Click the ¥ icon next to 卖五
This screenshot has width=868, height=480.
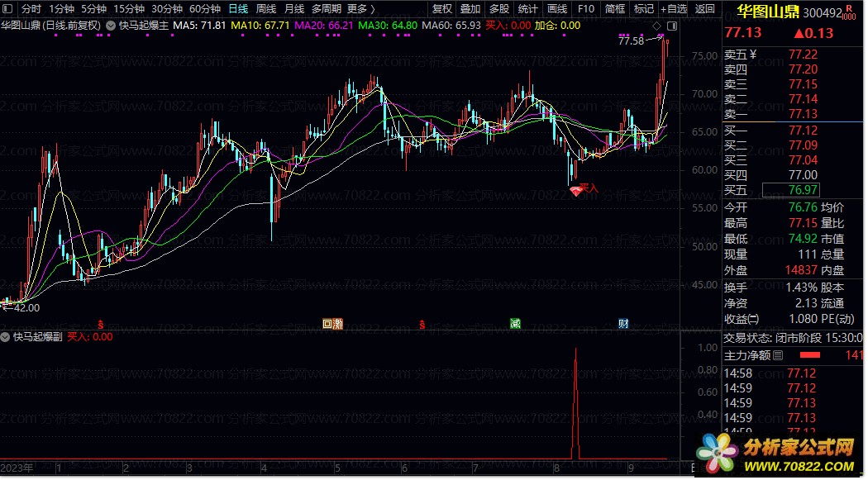click(x=752, y=55)
